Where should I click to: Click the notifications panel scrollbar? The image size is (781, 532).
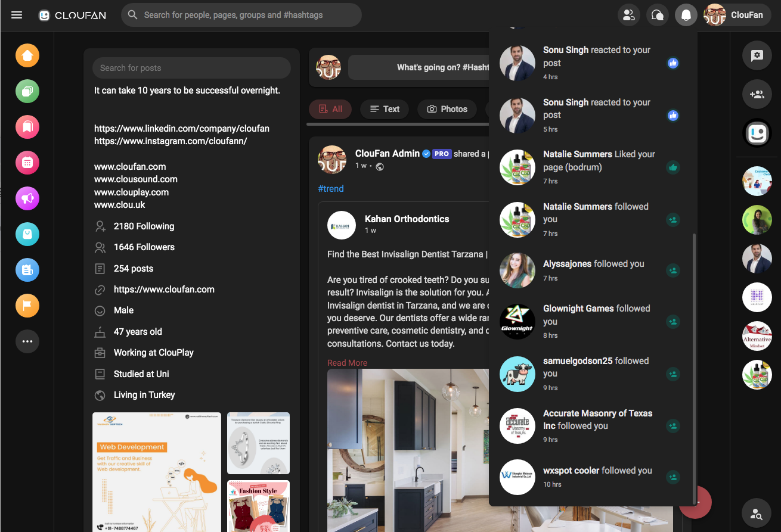pyautogui.click(x=694, y=368)
